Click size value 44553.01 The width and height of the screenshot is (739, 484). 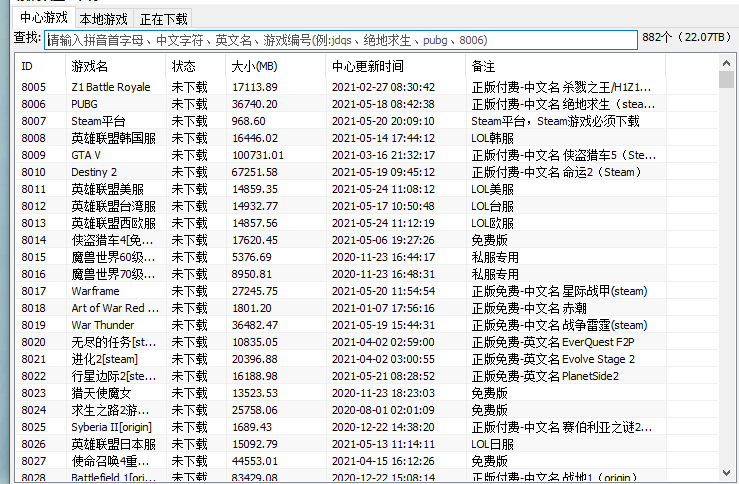[255, 461]
